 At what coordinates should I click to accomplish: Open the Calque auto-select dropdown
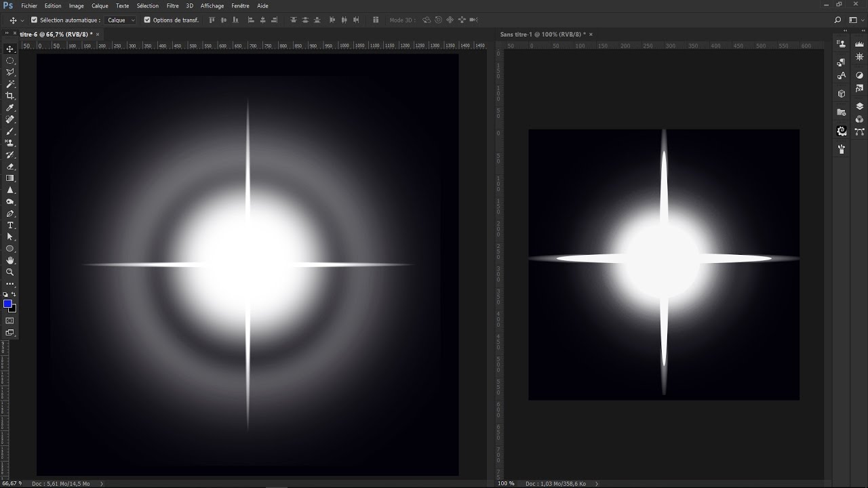click(121, 20)
